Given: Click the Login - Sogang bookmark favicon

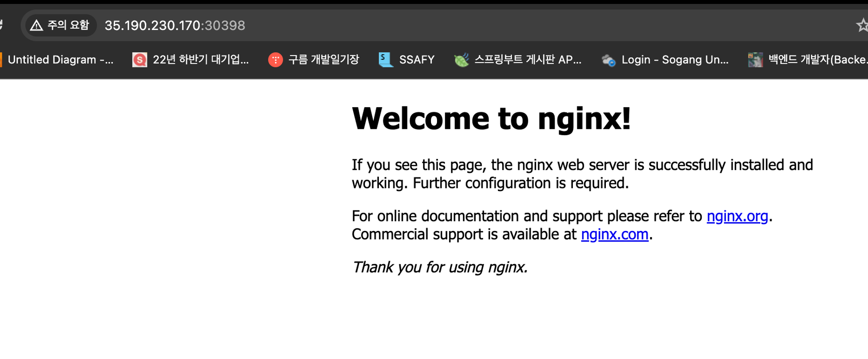Looking at the screenshot, I should tap(608, 60).
